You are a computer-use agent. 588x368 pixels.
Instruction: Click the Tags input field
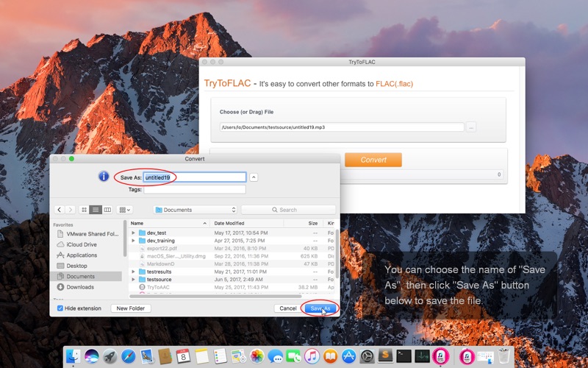pyautogui.click(x=195, y=189)
